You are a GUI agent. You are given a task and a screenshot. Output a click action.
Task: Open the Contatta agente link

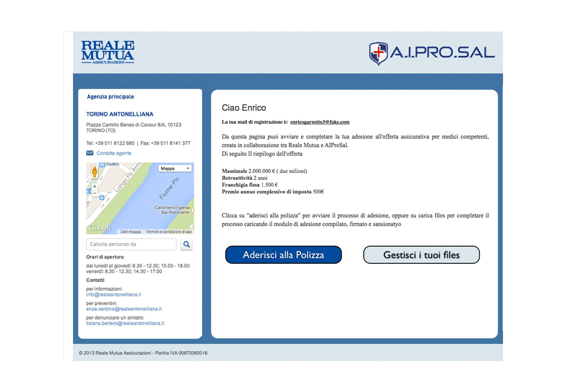click(x=114, y=153)
